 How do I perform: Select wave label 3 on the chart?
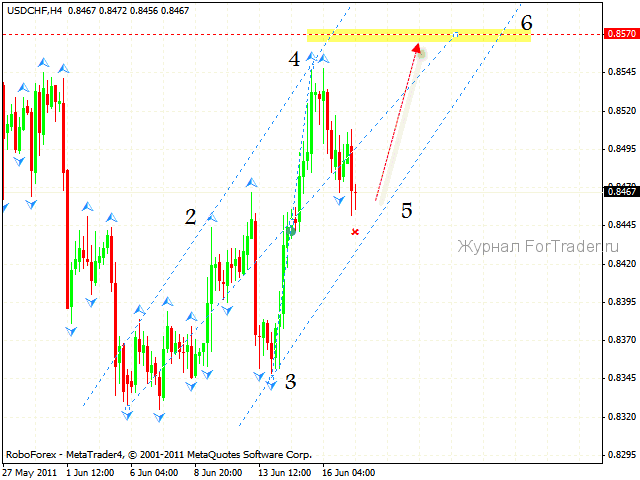coord(290,382)
